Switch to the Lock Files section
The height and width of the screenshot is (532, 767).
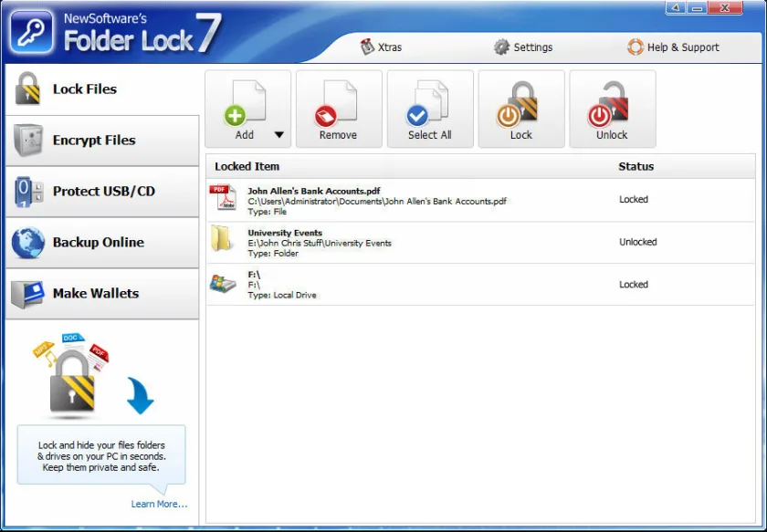[x=102, y=89]
